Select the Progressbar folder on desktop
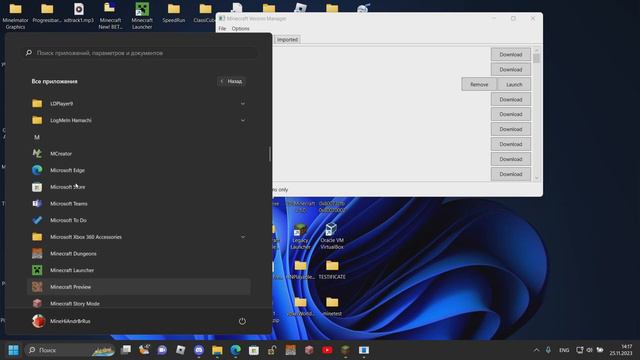 click(x=47, y=13)
